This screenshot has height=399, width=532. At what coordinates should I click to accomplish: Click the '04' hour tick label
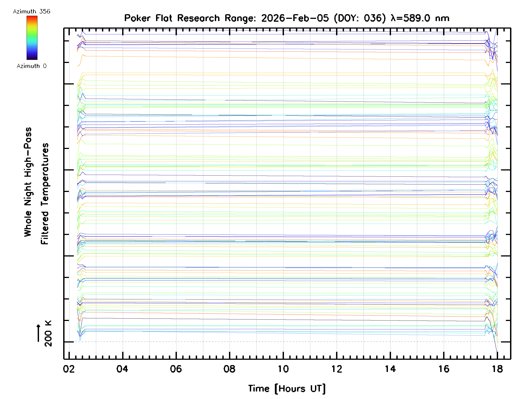pos(122,369)
